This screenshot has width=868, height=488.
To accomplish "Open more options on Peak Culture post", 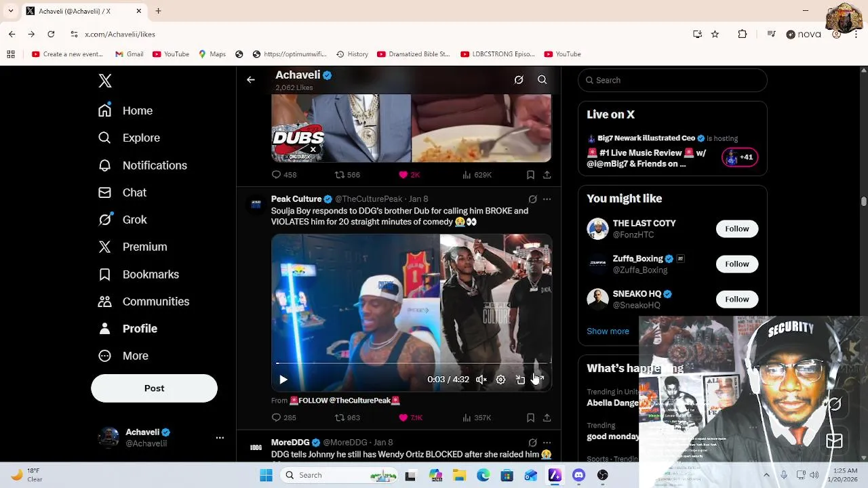I will click(x=547, y=199).
